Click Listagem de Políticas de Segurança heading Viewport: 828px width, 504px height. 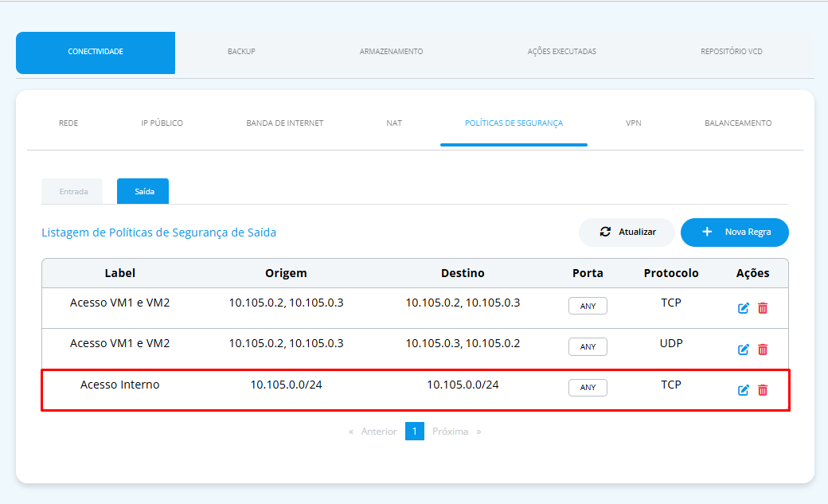[159, 232]
